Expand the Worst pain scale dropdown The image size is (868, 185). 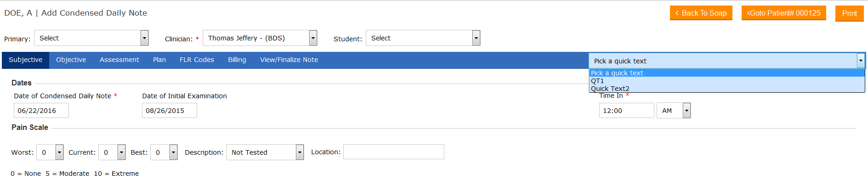[x=50, y=152]
